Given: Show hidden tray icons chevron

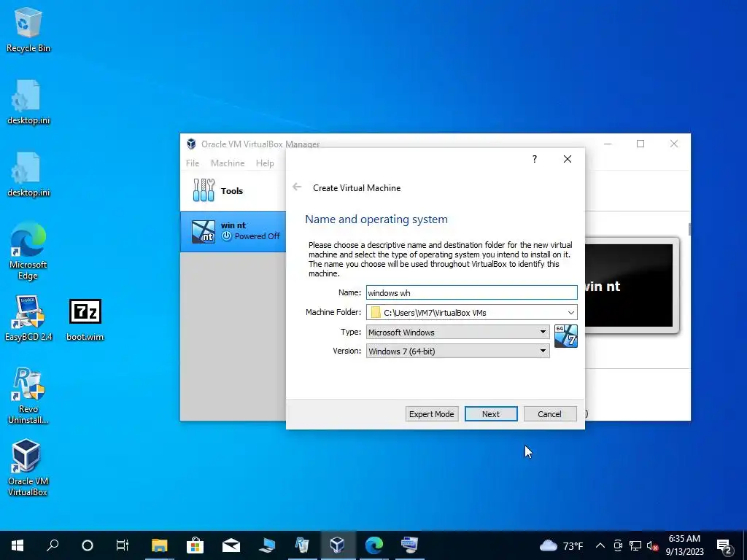Looking at the screenshot, I should (x=600, y=545).
